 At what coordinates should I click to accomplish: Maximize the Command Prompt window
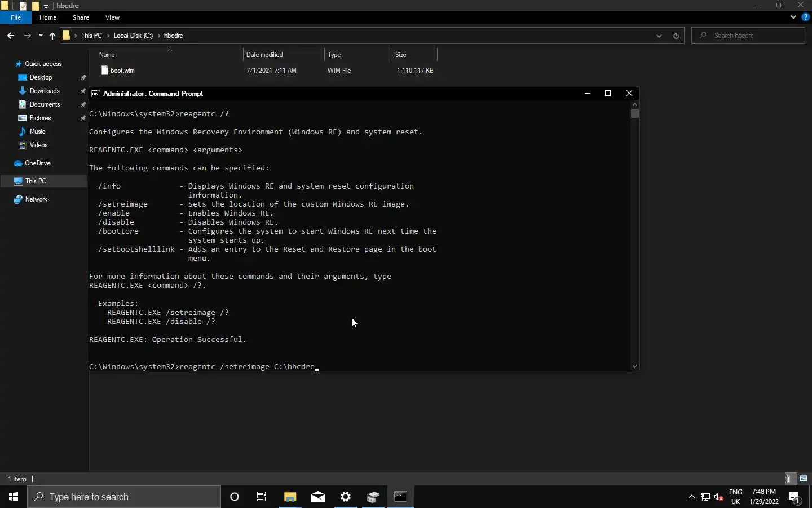[608, 94]
